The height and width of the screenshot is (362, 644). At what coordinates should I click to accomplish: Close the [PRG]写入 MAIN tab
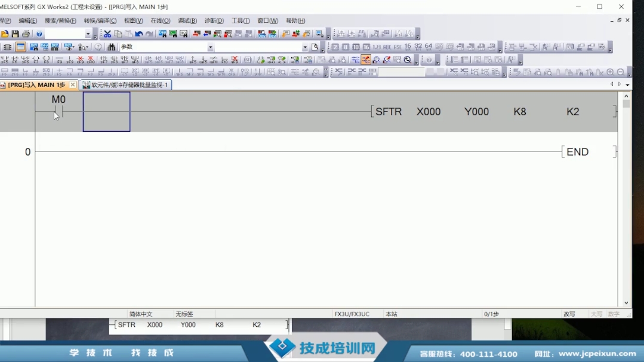point(73,85)
